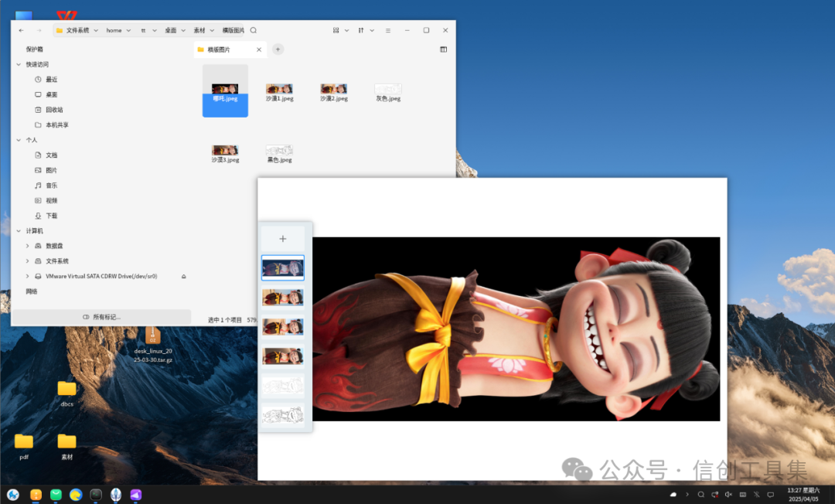Screen dimensions: 835x504
Task: Expand the 桌面 breadcrumb dropdown arrow
Action: [183, 30]
